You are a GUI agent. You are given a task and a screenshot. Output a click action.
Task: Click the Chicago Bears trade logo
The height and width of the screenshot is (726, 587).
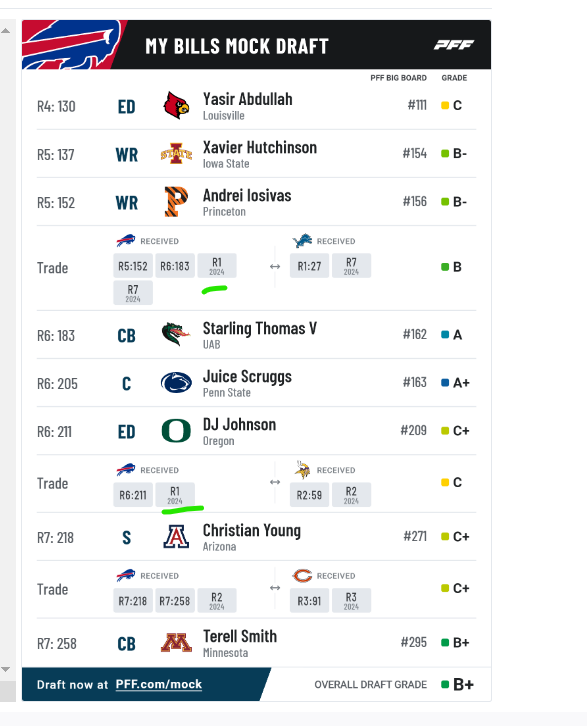pyautogui.click(x=302, y=576)
